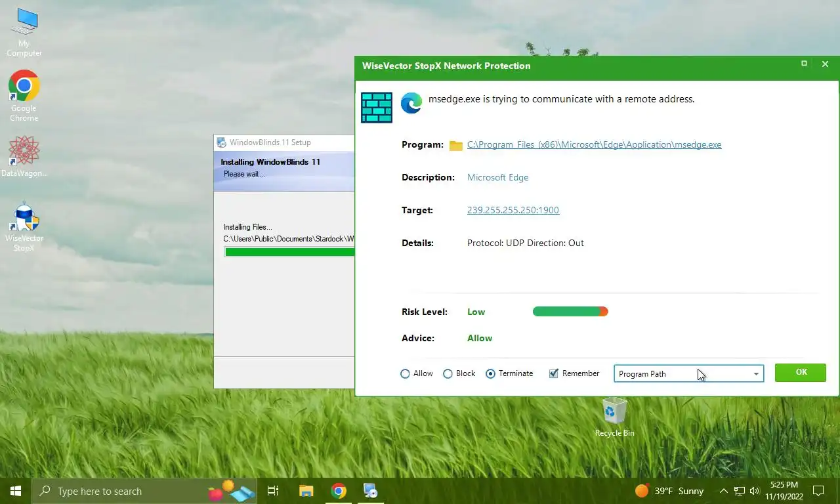Open the WiseVector StopX desktop shortcut
This screenshot has height=504, width=840.
[24, 227]
